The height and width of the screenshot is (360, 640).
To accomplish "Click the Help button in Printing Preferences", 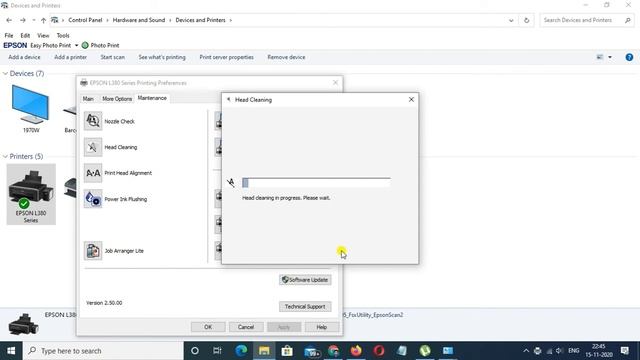I will (322, 327).
